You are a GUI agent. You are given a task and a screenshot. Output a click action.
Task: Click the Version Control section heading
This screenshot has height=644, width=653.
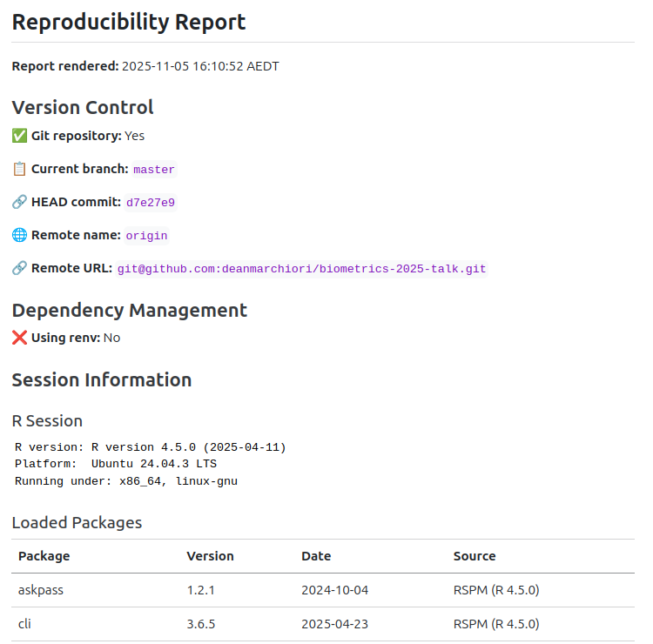pos(83,107)
